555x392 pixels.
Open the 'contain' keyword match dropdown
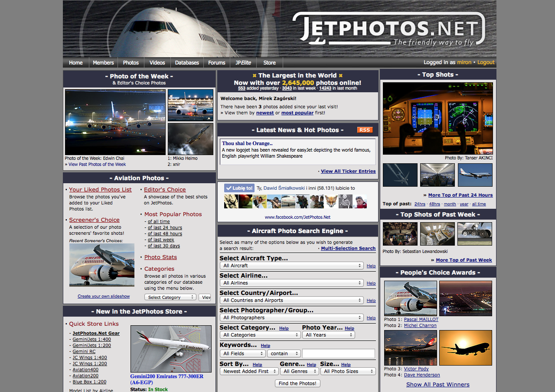point(284,353)
